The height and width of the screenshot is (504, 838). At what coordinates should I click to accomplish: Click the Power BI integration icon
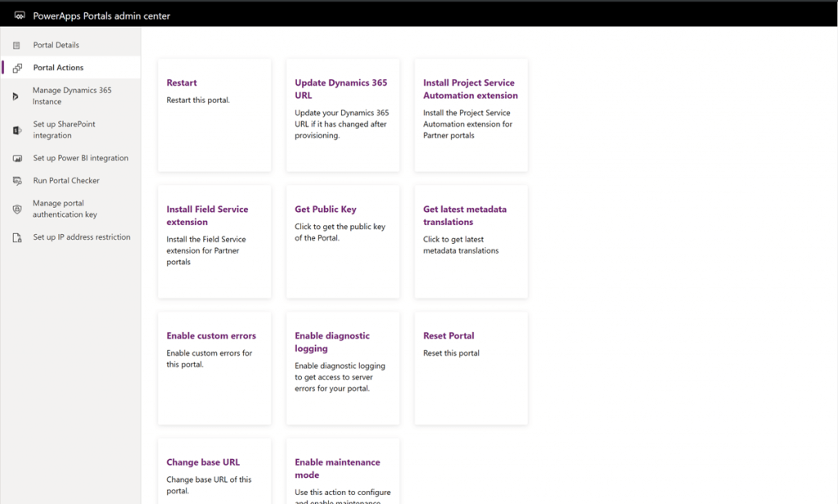[16, 158]
